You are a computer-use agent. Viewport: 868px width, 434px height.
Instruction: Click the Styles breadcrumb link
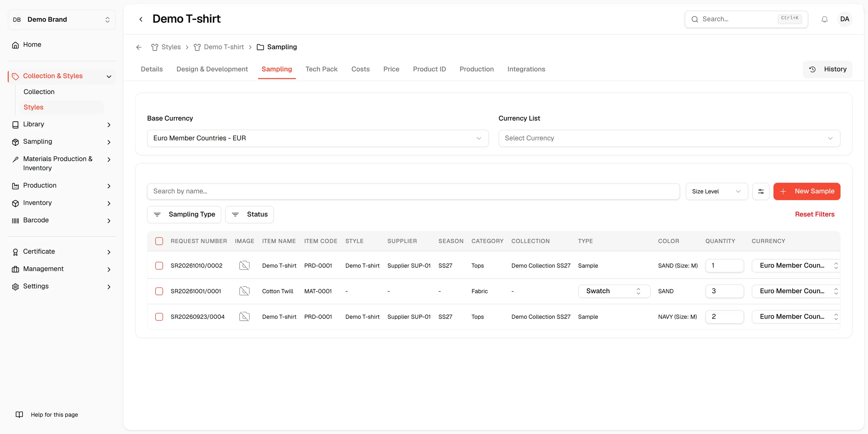click(171, 47)
